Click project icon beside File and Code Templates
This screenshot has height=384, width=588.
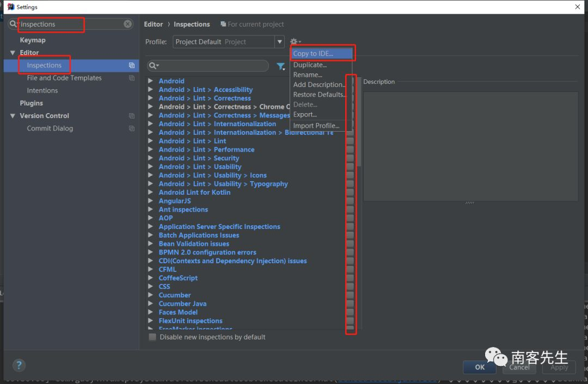click(x=132, y=78)
